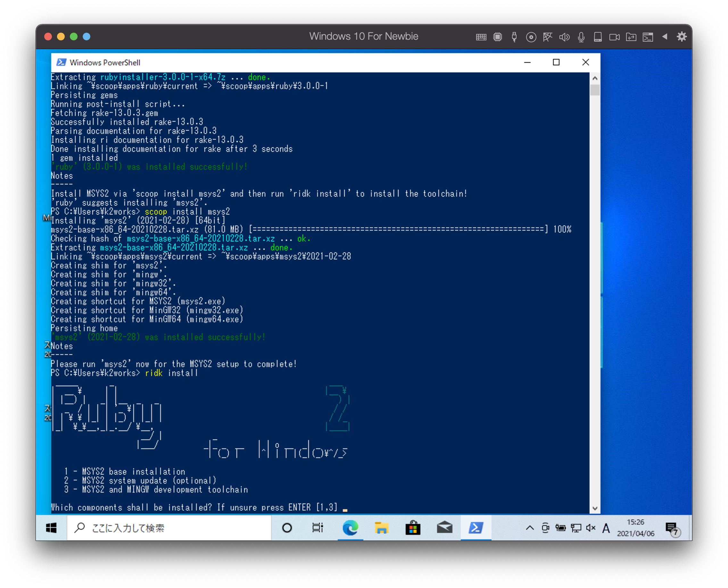The height and width of the screenshot is (588, 728).
Task: Open the Windows Start menu
Action: point(51,528)
